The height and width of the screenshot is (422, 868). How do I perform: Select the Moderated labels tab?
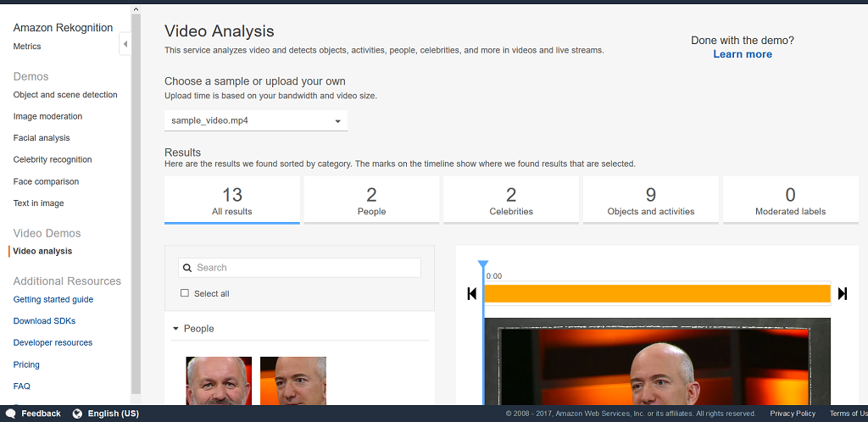791,200
